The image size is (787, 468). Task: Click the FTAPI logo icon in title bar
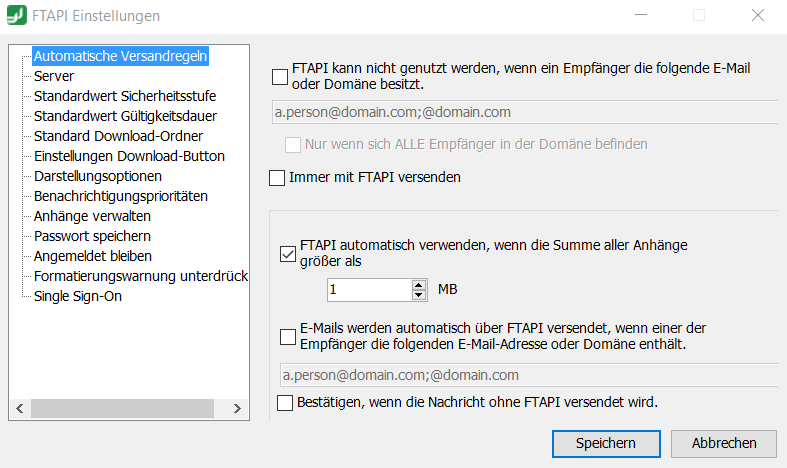click(17, 15)
